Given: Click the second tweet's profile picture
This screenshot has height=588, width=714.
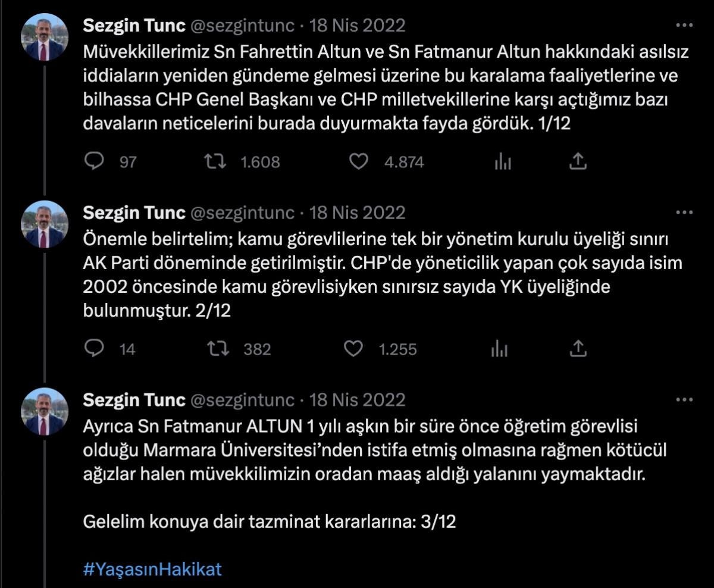Looking at the screenshot, I should pos(45,224).
